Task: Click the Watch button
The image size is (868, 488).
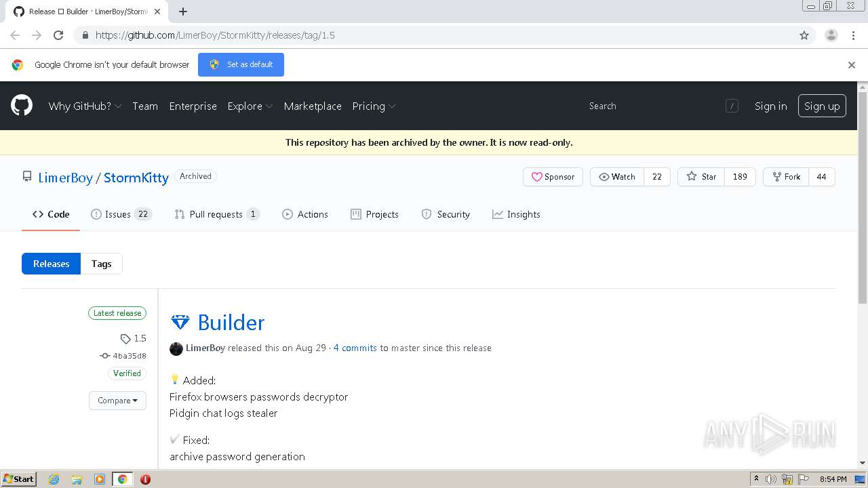Action: tap(617, 177)
